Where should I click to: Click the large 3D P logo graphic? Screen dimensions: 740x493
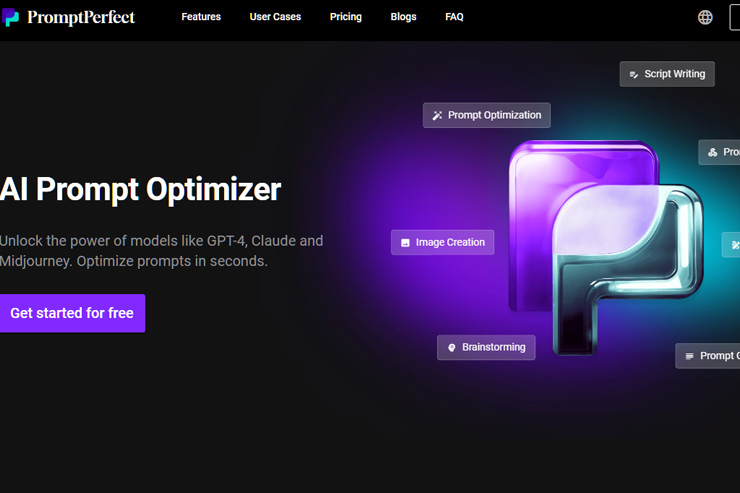[606, 247]
